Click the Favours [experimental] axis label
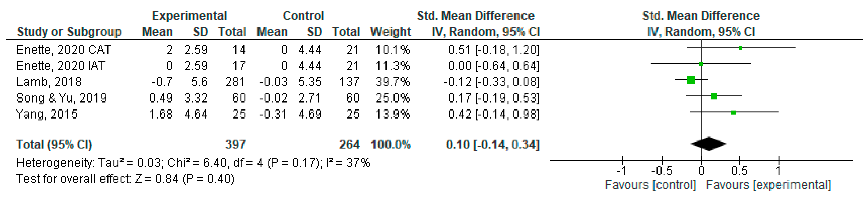This screenshot has height=197, width=868. point(768,185)
